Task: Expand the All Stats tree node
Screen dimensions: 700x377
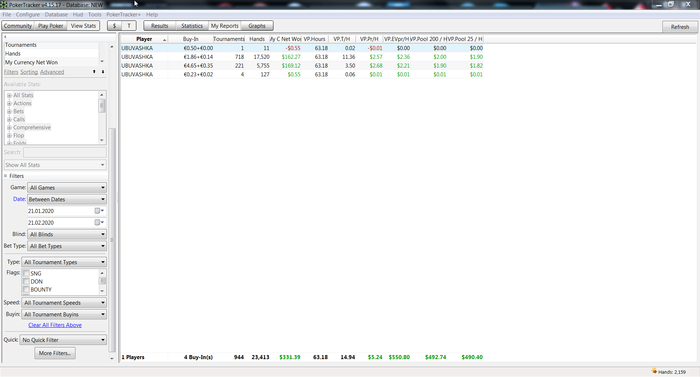Action: (x=9, y=96)
